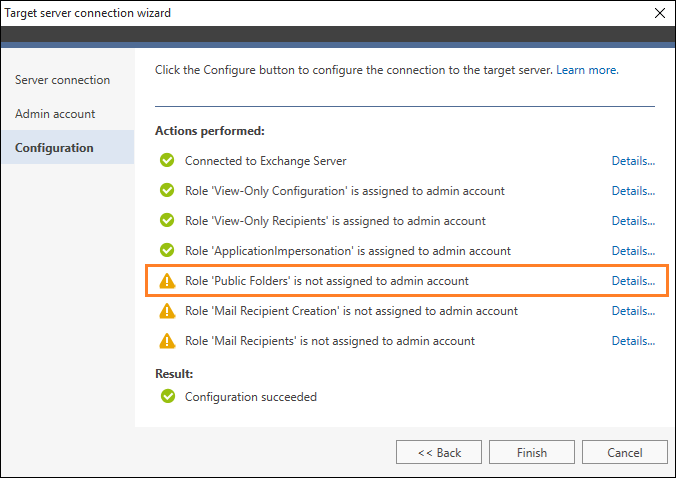Click warning triangle for Mail Recipient Creation role
Viewport: 676px width, 478px height.
click(x=167, y=311)
